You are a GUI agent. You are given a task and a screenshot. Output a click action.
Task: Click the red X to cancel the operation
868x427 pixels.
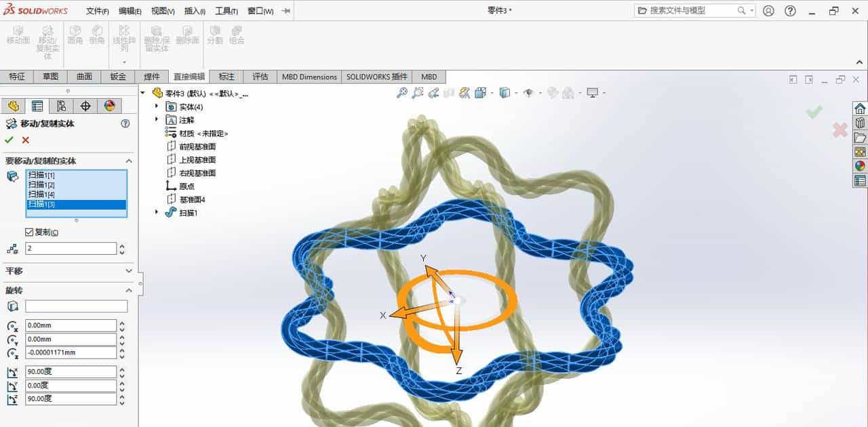tap(25, 140)
